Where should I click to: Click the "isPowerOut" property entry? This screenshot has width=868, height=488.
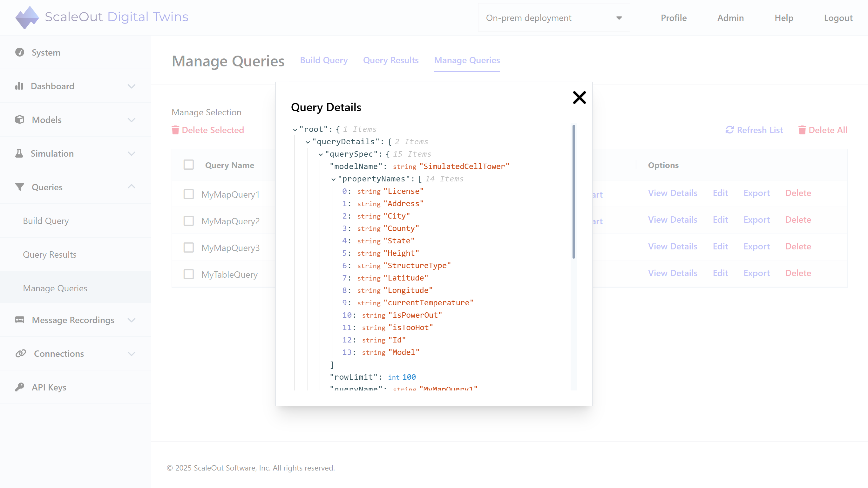tap(415, 315)
